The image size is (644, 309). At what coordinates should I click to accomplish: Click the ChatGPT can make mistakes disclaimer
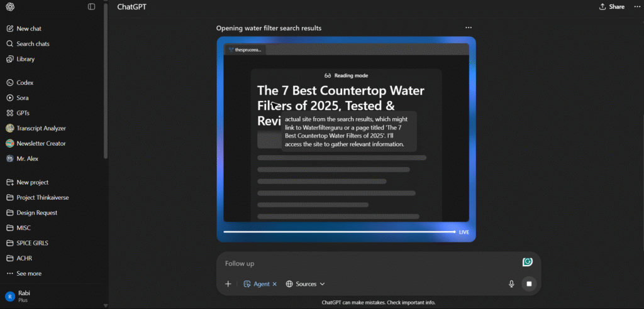coord(378,303)
